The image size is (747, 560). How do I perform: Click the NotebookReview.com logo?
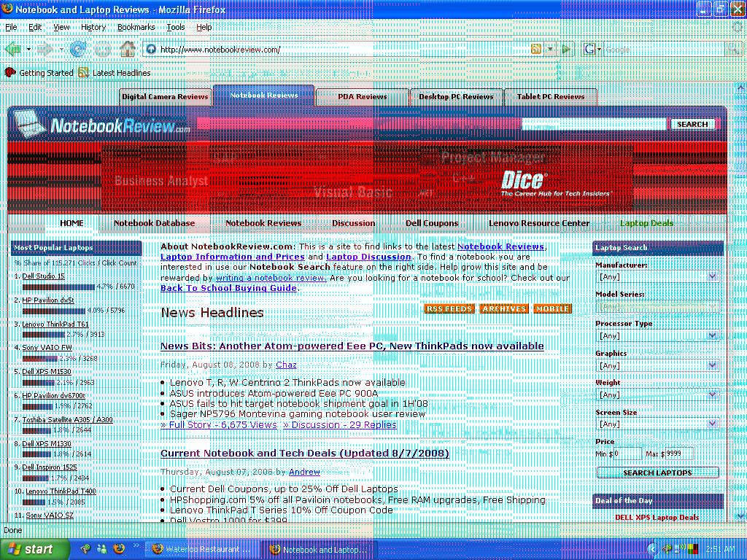pyautogui.click(x=101, y=125)
